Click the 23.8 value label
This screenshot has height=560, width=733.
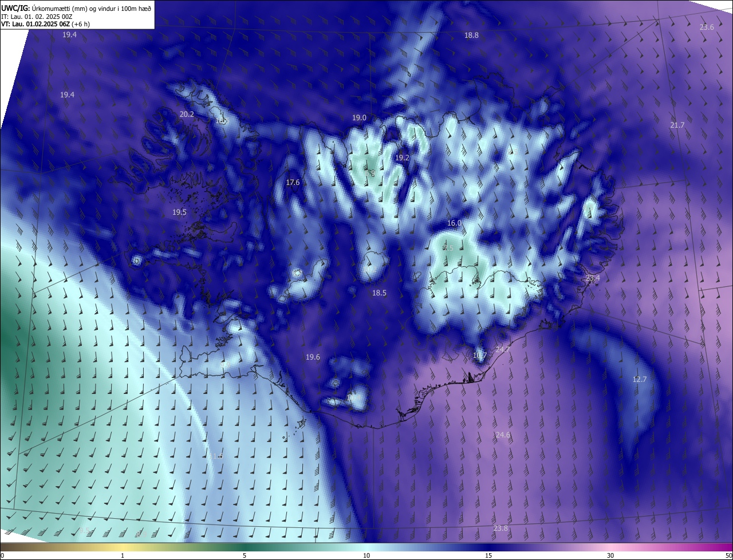[501, 529]
